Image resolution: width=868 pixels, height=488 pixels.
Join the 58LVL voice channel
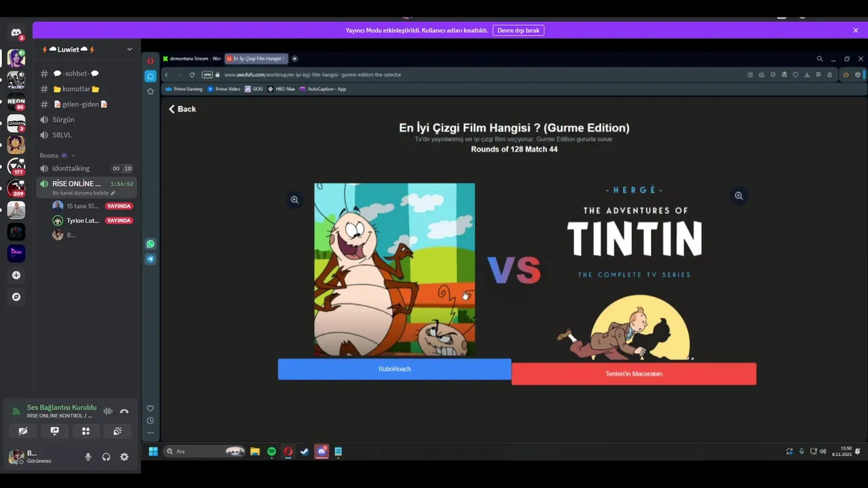(87, 135)
